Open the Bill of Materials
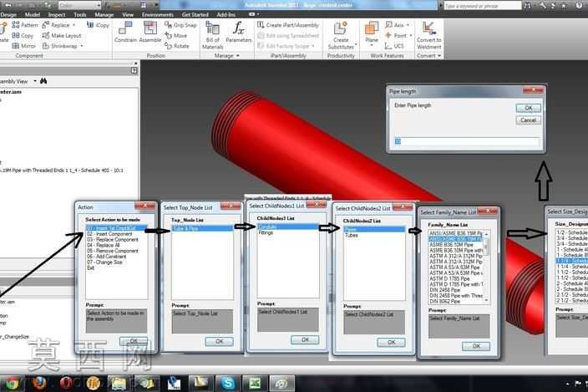This screenshot has height=392, width=588. 213,35
